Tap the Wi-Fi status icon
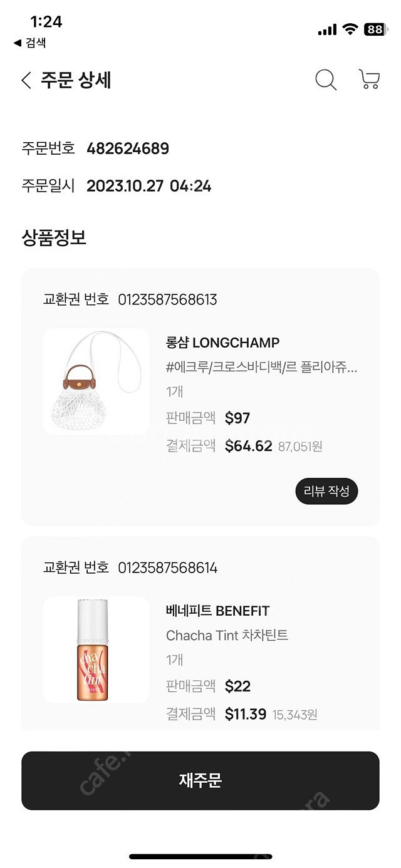The height and width of the screenshot is (868, 401). 350,29
